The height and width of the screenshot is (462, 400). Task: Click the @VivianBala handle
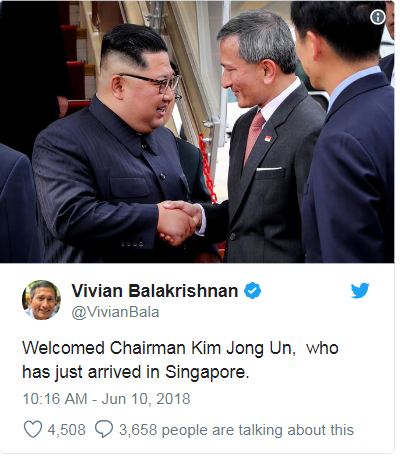pos(115,312)
